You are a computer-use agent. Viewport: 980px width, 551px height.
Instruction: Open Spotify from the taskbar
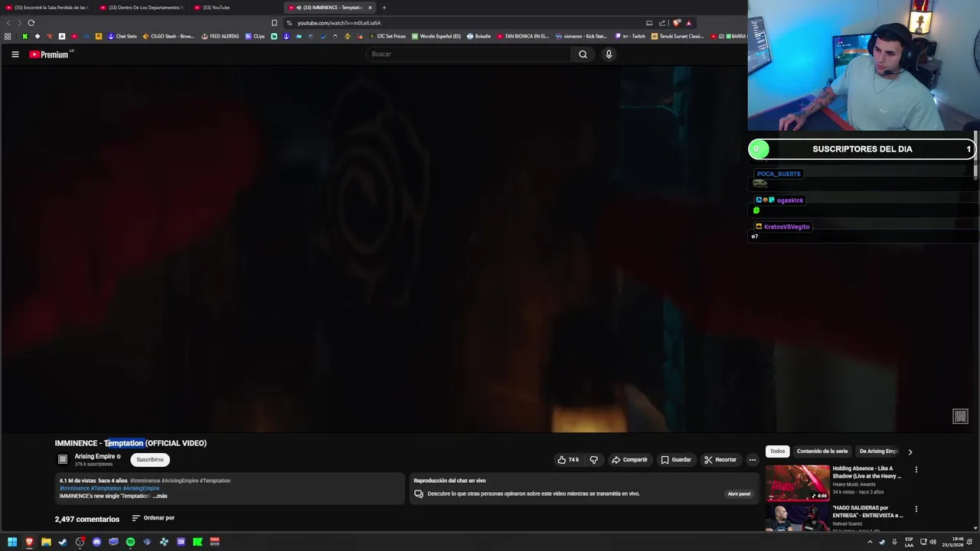click(x=130, y=542)
